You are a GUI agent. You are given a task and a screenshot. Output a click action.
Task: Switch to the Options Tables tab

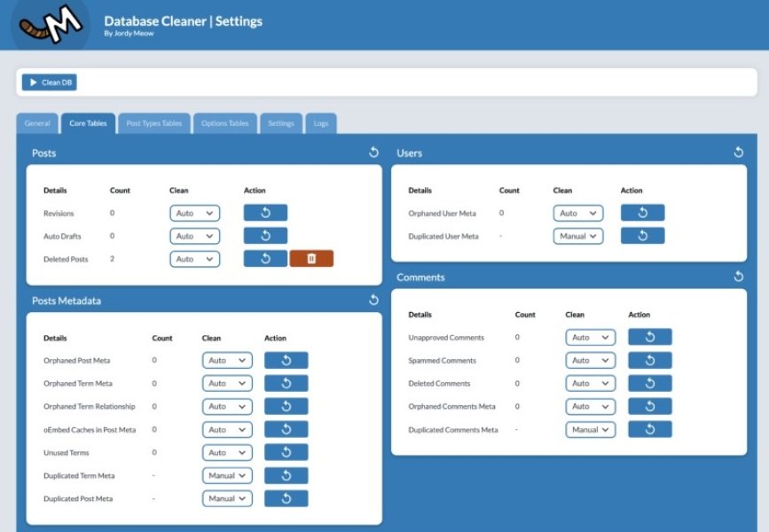[x=224, y=123]
